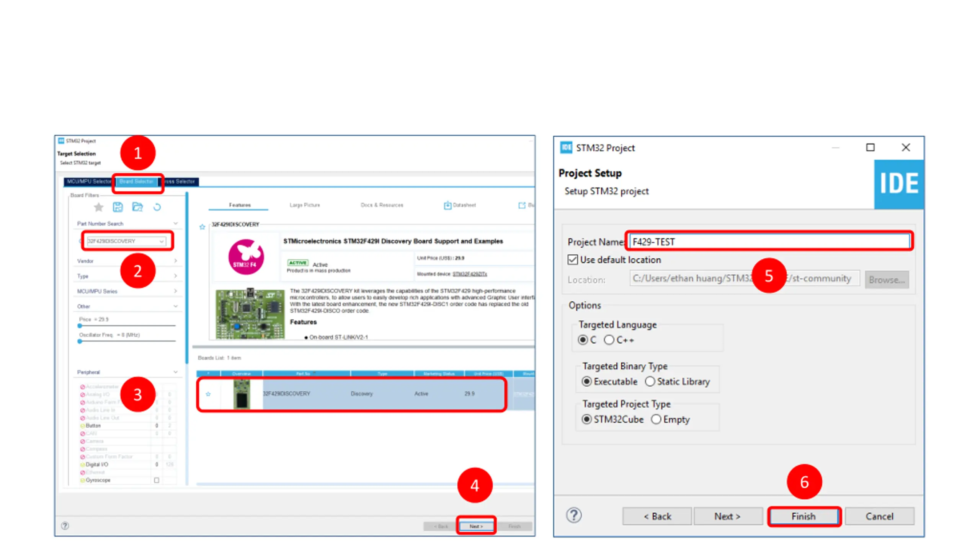Select C++ as targeted language
This screenshot has width=980, height=551.
click(x=609, y=340)
